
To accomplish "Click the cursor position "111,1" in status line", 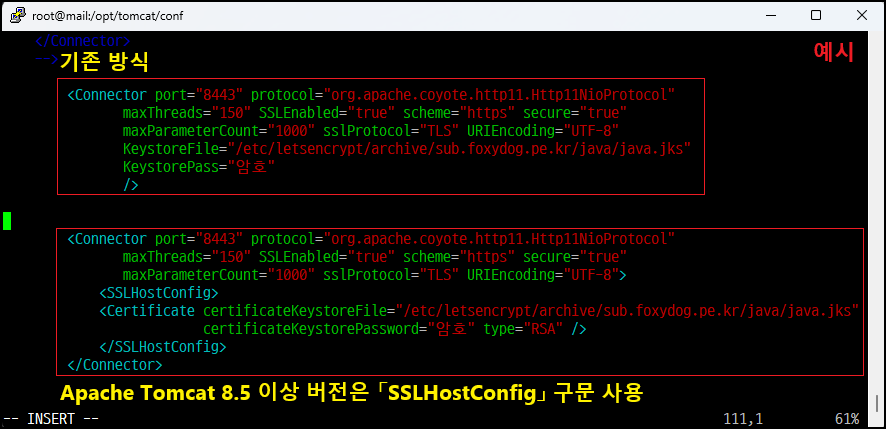I will (743, 419).
